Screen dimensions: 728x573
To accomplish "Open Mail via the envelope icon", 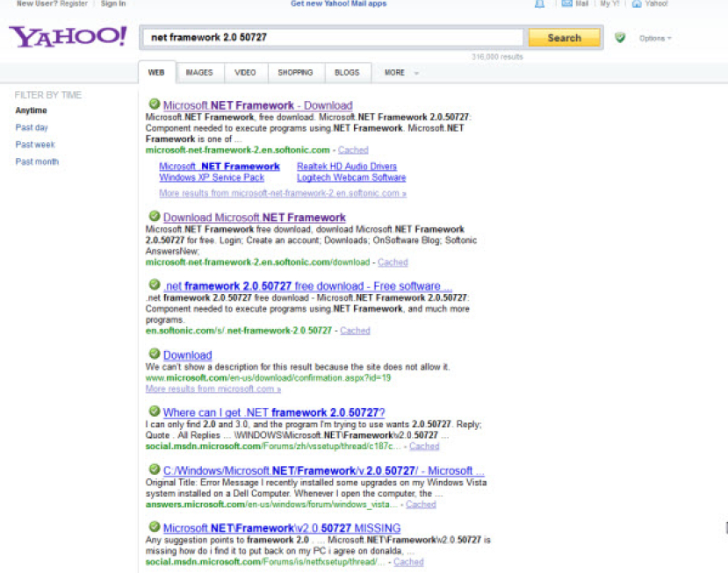I will click(x=566, y=4).
